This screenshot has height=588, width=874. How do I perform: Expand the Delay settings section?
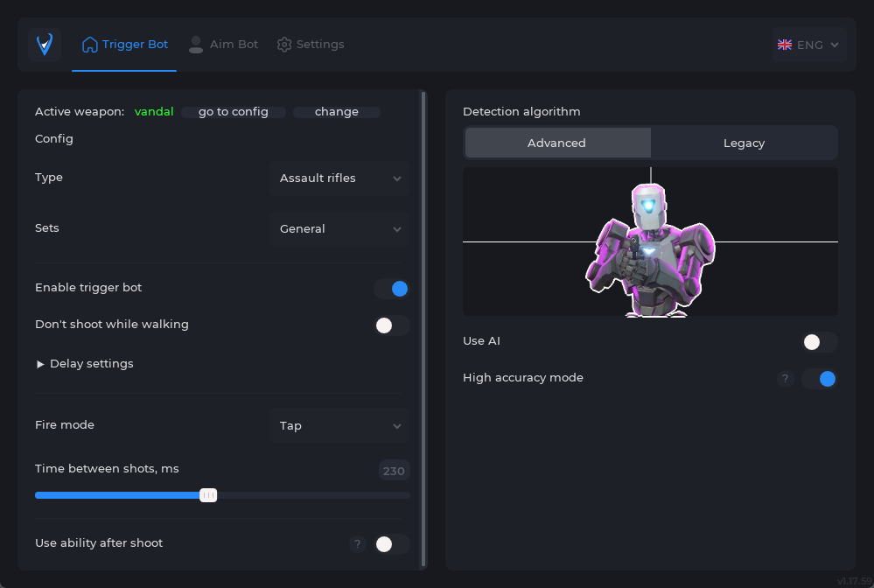[x=85, y=364]
